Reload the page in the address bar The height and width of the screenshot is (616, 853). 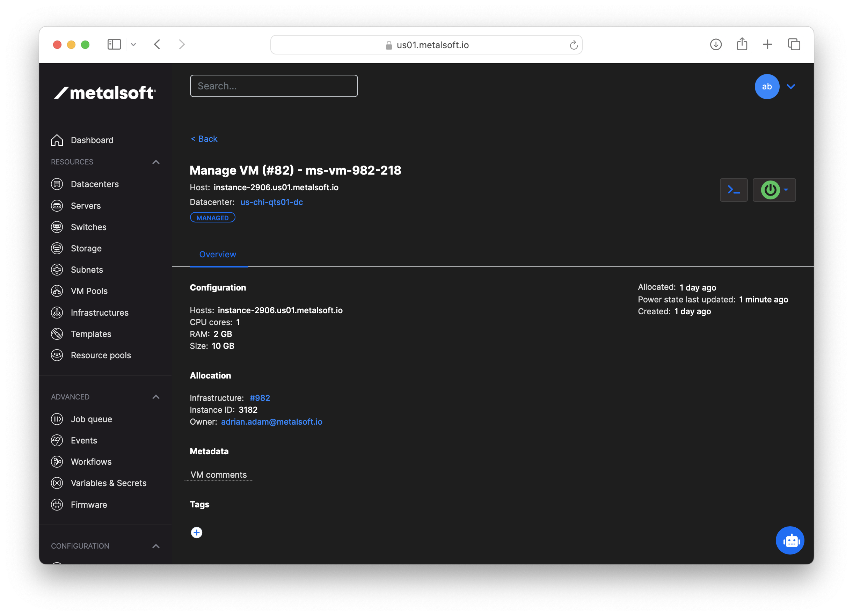(x=574, y=45)
